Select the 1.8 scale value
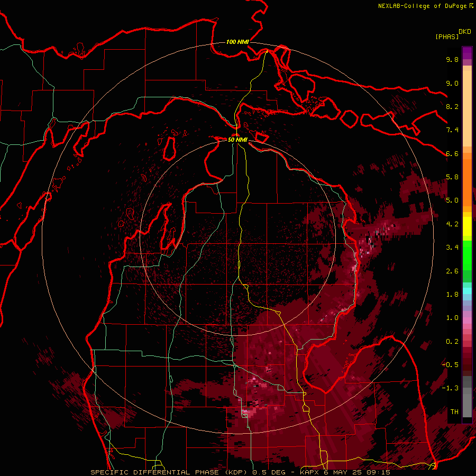The height and width of the screenshot is (476, 476). tap(452, 295)
